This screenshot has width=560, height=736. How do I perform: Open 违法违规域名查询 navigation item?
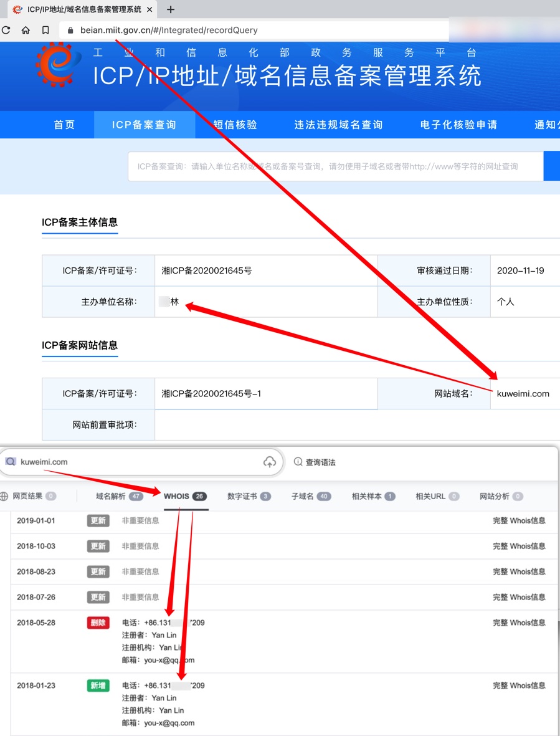[339, 125]
